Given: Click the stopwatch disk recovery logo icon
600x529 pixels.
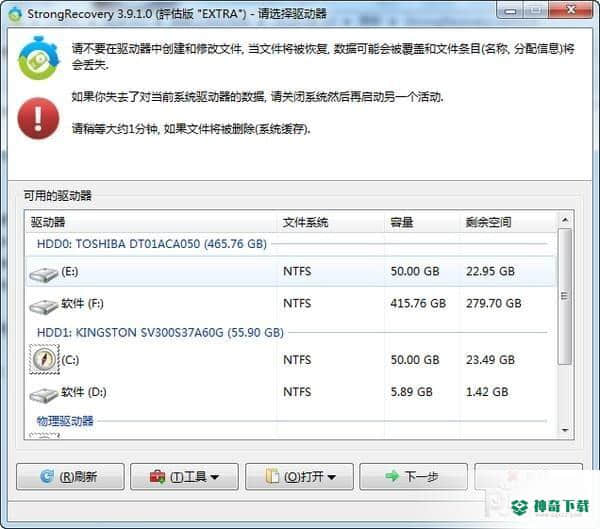Looking at the screenshot, I should [39, 58].
